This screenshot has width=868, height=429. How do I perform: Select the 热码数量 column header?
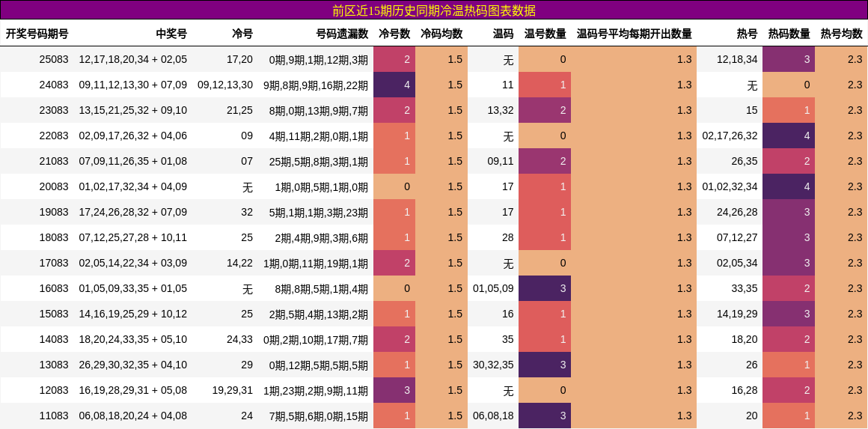(x=789, y=34)
